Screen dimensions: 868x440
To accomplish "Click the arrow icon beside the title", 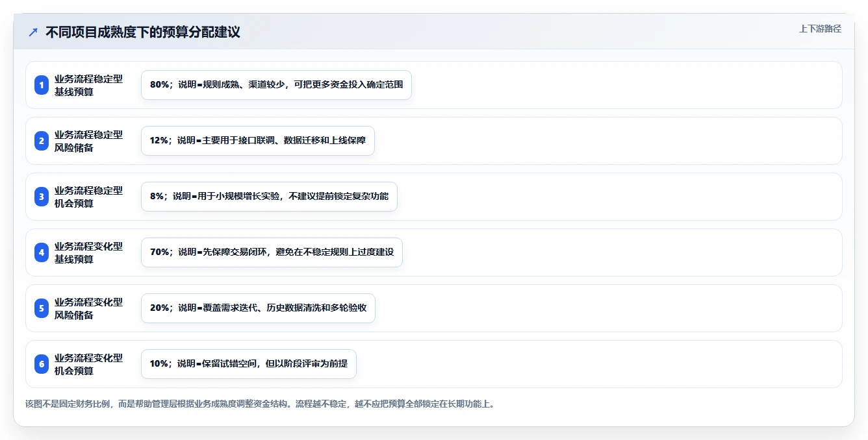I will click(33, 32).
